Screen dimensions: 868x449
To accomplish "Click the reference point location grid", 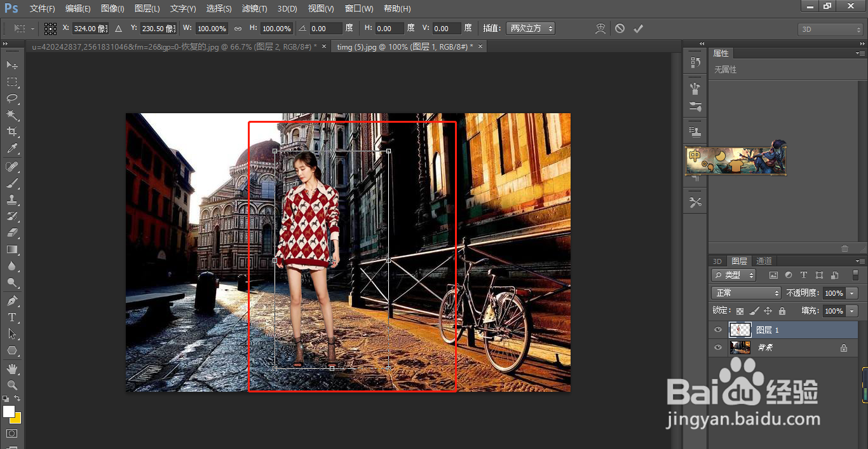I will point(50,29).
